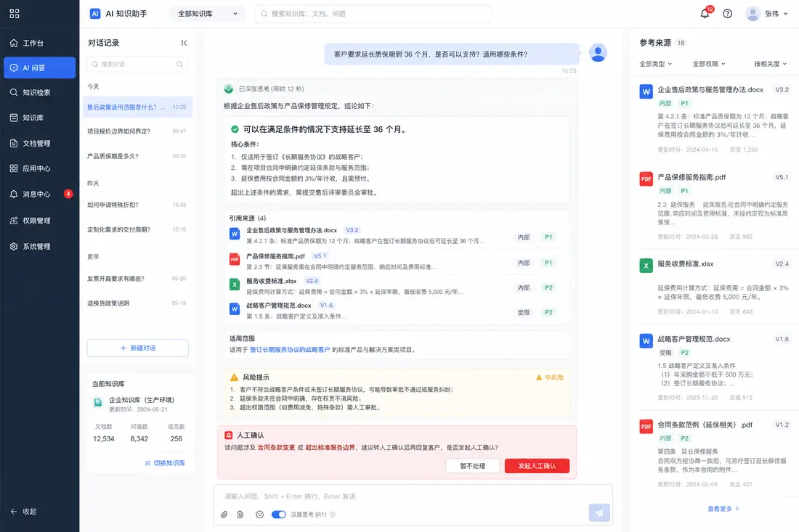Go to 工作台 in sidebar

pyautogui.click(x=40, y=44)
